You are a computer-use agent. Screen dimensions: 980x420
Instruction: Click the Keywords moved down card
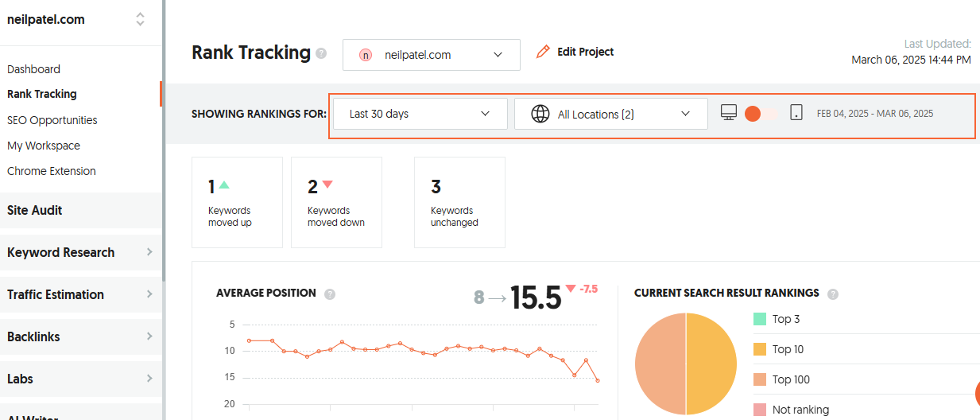[x=336, y=202]
